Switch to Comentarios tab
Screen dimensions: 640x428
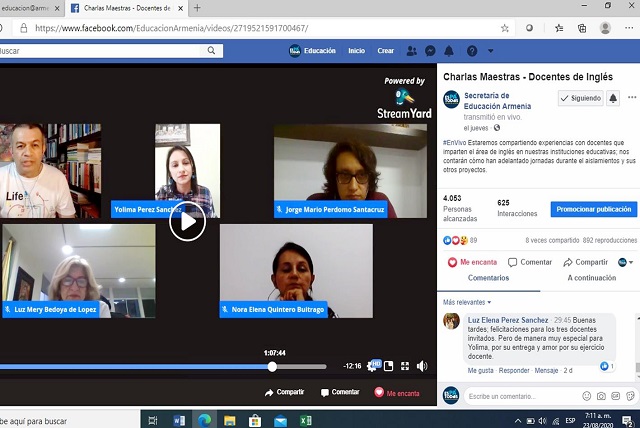click(x=488, y=278)
